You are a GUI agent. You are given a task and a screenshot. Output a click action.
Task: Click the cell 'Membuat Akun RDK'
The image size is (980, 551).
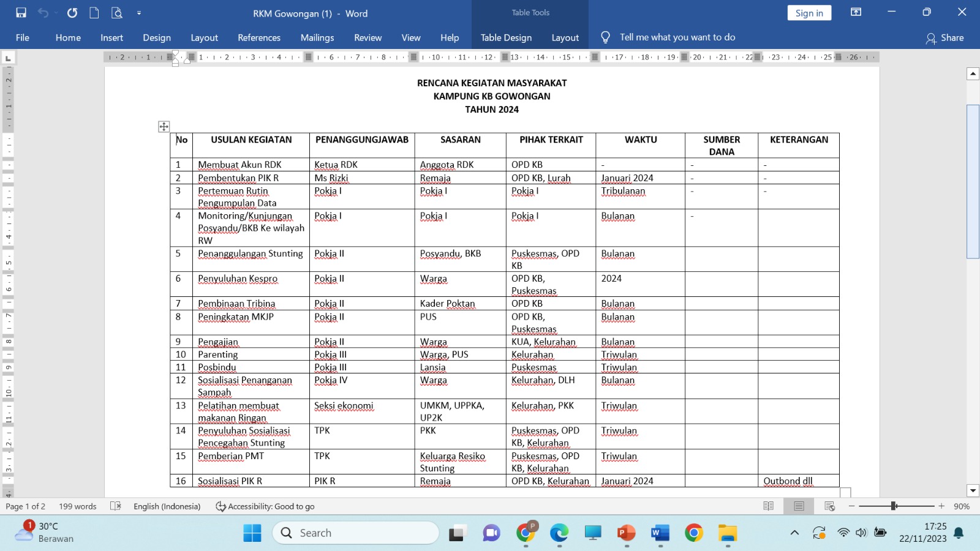pyautogui.click(x=251, y=165)
